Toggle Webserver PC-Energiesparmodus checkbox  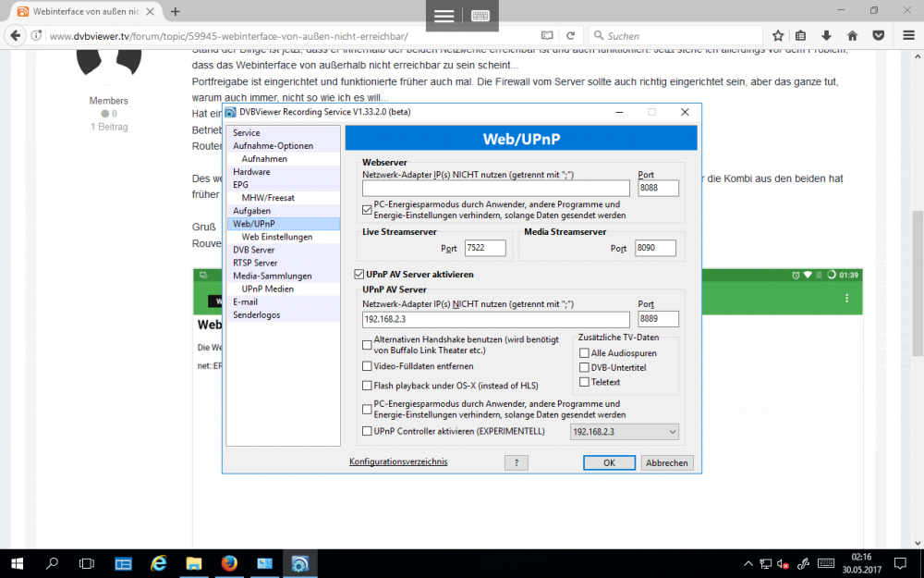(x=367, y=210)
